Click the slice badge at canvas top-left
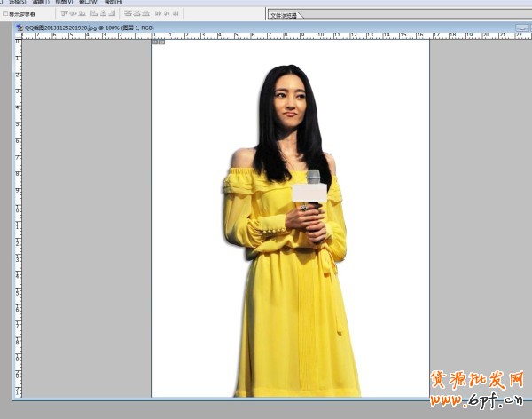Image resolution: width=532 pixels, height=419 pixels. [158, 42]
